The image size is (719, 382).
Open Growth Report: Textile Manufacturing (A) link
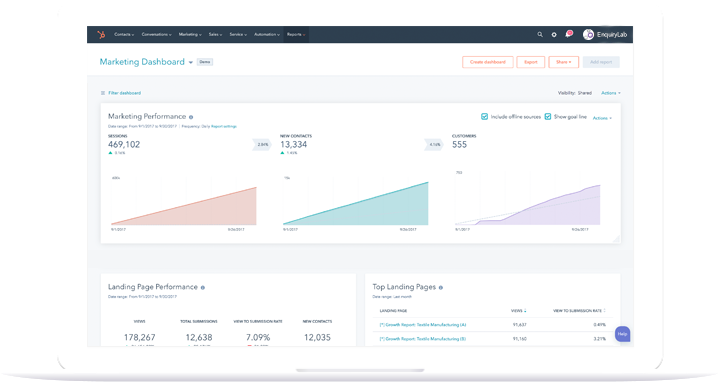[x=423, y=325]
